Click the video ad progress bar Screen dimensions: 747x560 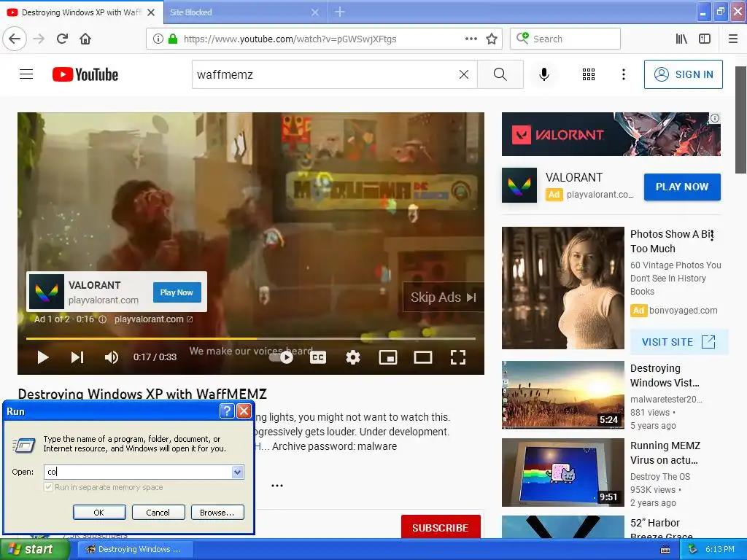(251, 338)
